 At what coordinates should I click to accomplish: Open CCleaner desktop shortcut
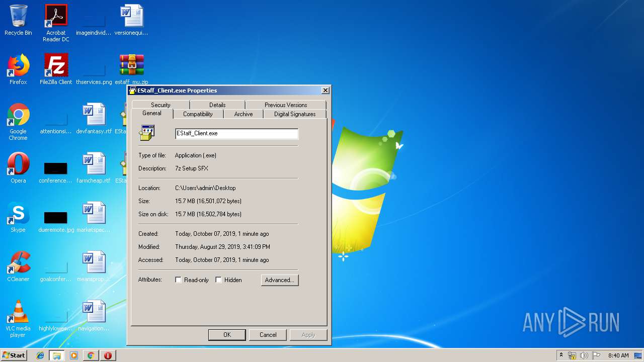coord(18,266)
